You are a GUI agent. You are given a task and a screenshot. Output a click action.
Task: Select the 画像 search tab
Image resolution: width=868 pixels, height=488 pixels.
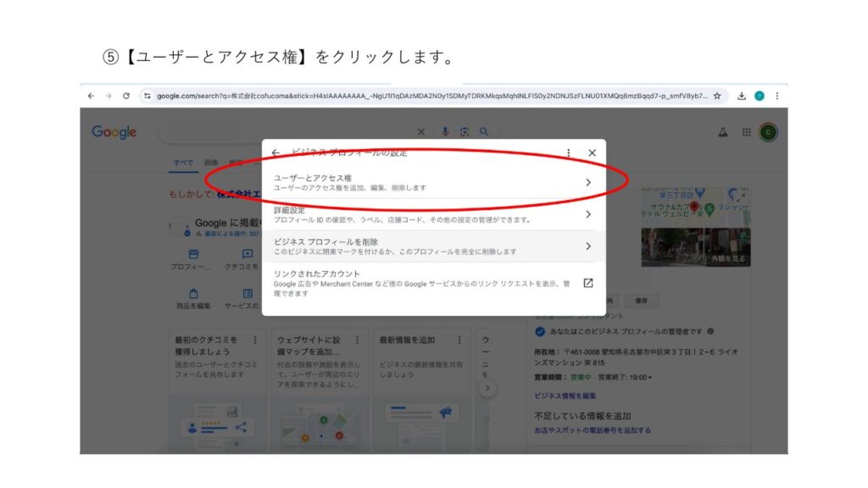point(211,163)
